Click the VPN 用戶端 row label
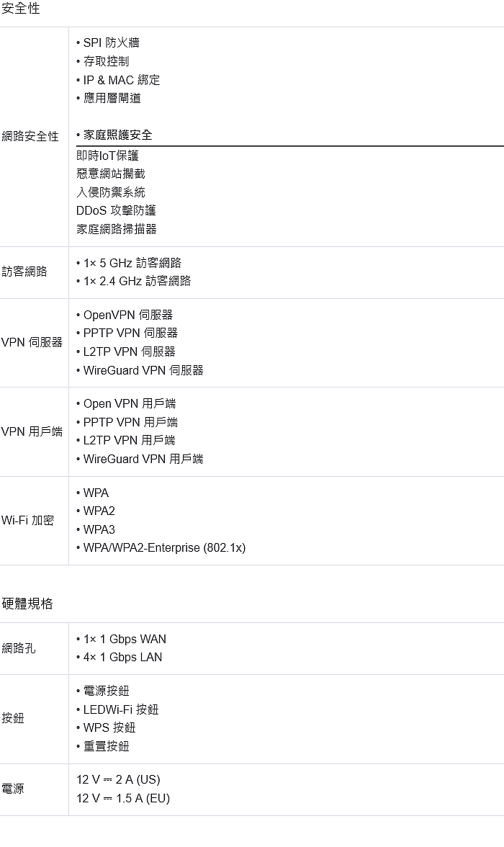The image size is (504, 847). [32, 431]
